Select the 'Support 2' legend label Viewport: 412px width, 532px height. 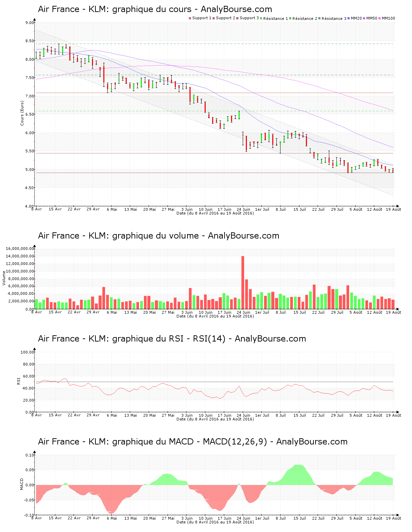click(226, 18)
